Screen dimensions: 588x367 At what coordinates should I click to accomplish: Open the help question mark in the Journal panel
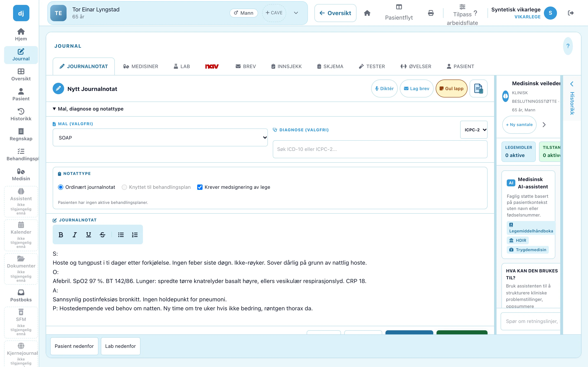[568, 46]
